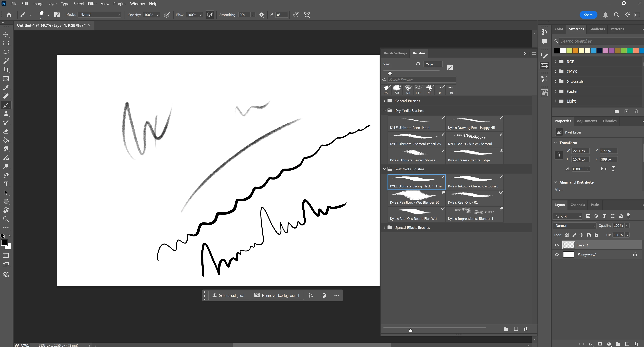Toggle airbrush-style build-up effects
The image size is (644, 347).
pos(210,15)
